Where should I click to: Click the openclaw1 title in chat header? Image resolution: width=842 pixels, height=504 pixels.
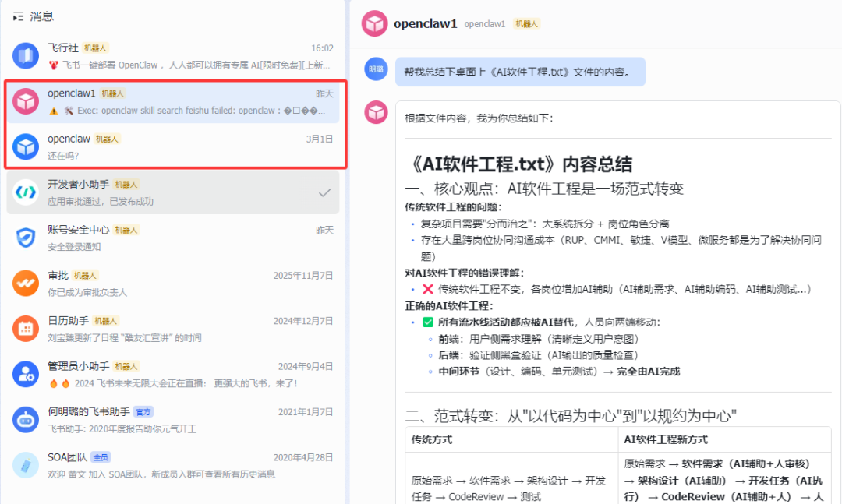coord(426,24)
